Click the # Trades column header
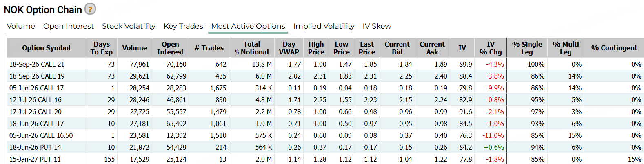 coord(209,48)
